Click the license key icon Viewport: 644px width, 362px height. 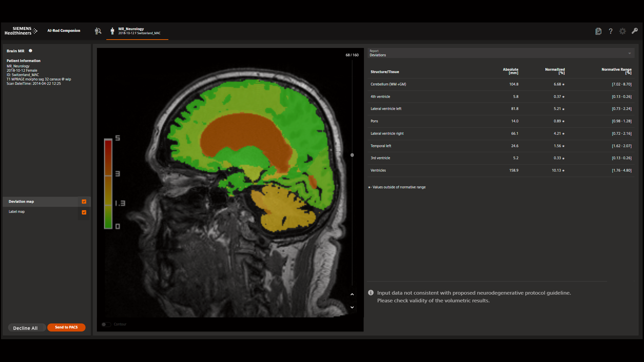635,31
